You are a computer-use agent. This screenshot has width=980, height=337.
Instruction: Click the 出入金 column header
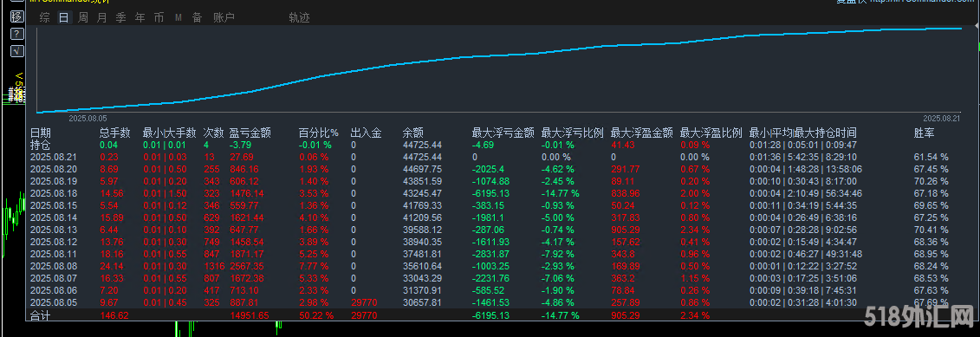click(x=367, y=133)
